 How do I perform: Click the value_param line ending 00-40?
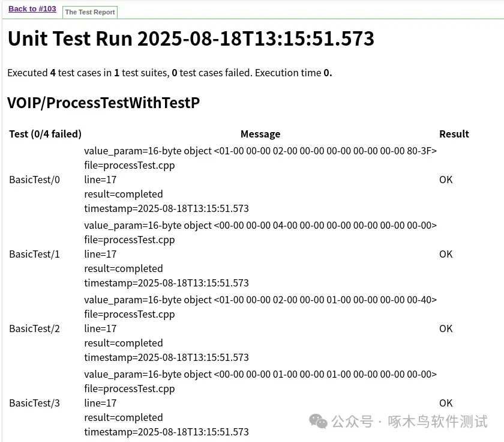(x=260, y=300)
